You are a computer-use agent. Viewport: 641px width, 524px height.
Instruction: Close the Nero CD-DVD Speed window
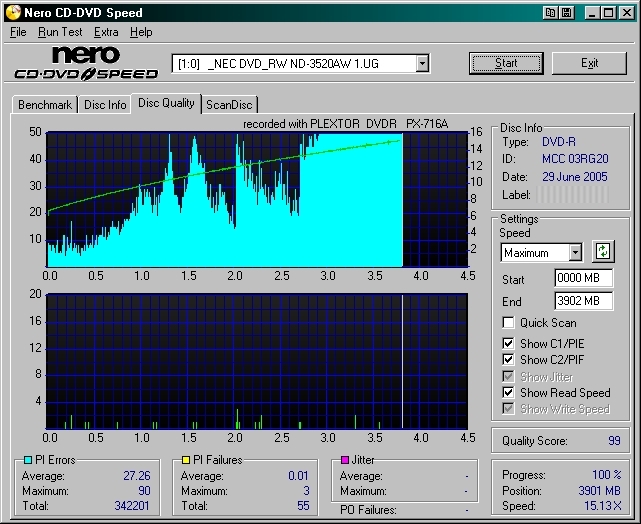coord(626,13)
